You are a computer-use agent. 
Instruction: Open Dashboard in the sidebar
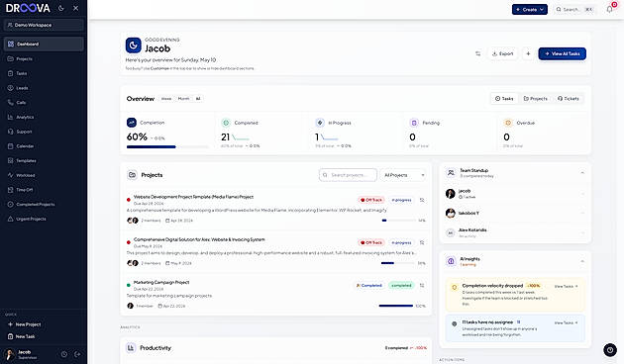pos(44,45)
